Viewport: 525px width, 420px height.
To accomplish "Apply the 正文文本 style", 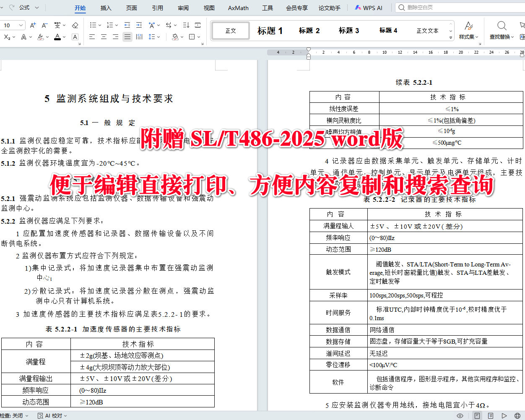I will [x=427, y=31].
